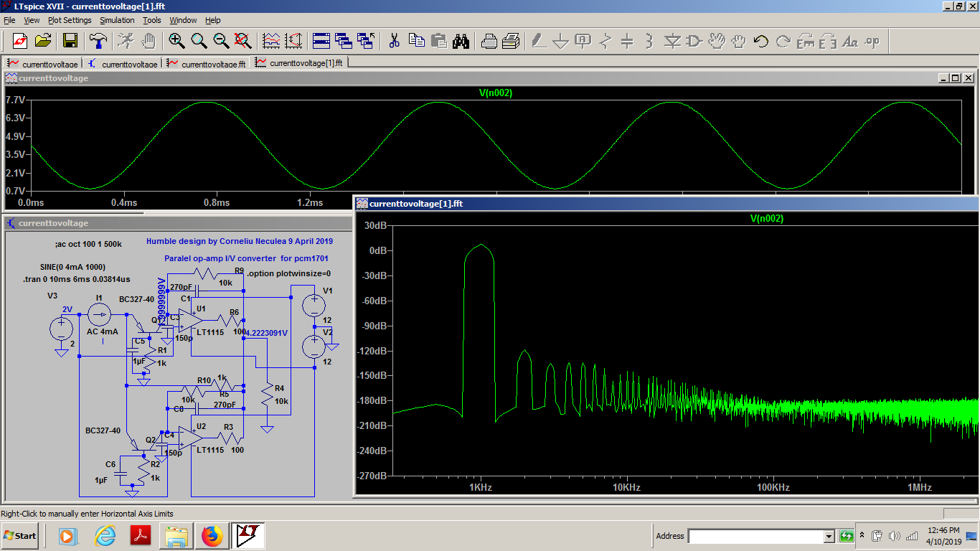980x551 pixels.
Task: Place a ground symbol tool
Action: pyautogui.click(x=561, y=40)
